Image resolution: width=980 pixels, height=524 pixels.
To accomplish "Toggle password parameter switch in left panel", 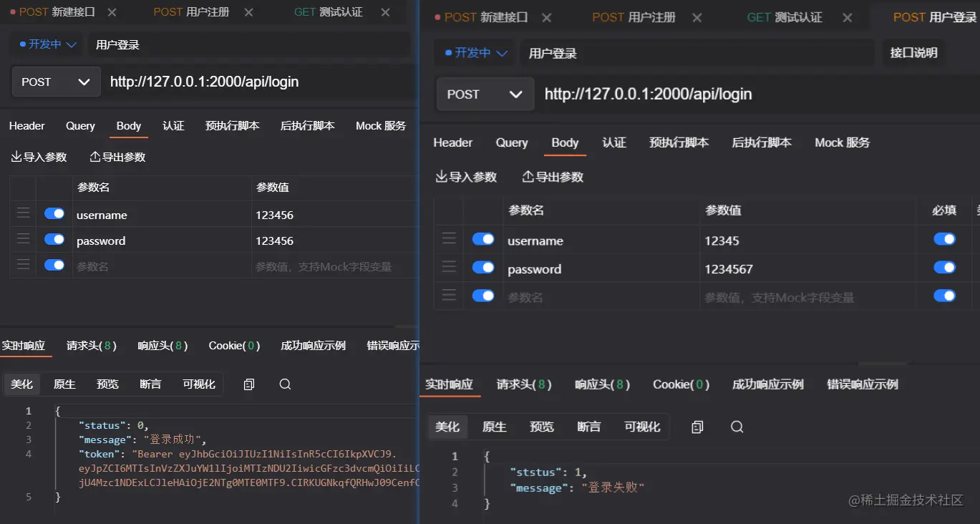I will (54, 239).
